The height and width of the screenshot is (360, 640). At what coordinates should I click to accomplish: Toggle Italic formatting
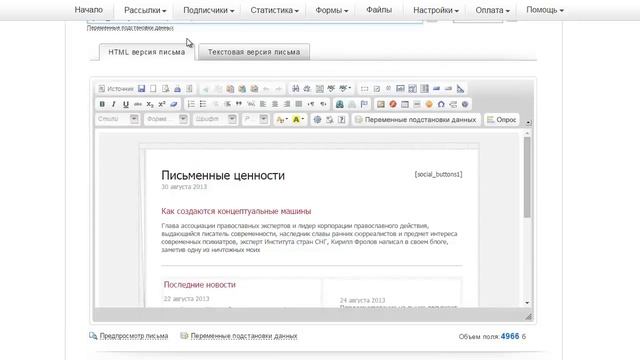coord(114,104)
